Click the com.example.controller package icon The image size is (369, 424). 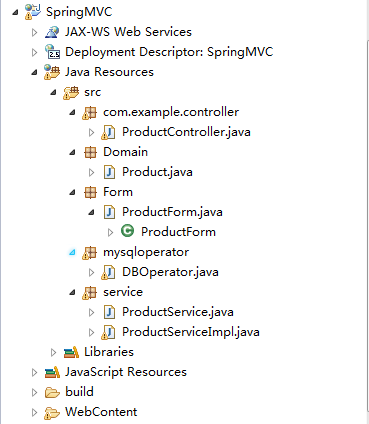90,113
